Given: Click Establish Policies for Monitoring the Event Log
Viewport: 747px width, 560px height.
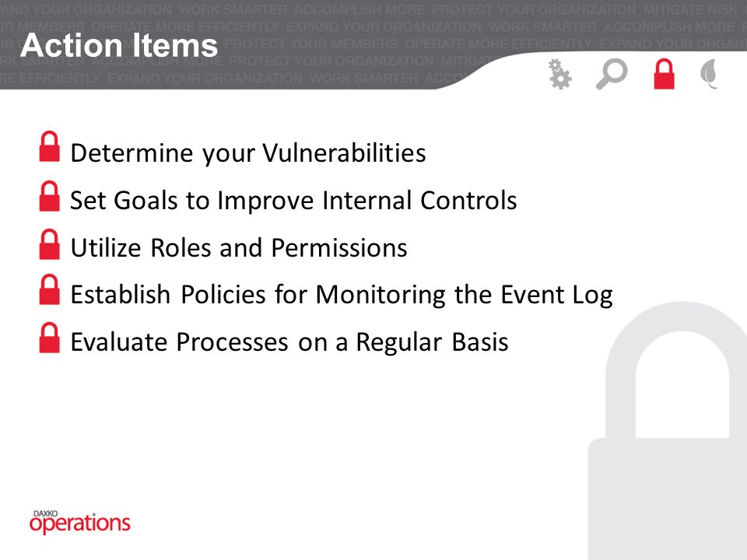Looking at the screenshot, I should click(x=342, y=295).
